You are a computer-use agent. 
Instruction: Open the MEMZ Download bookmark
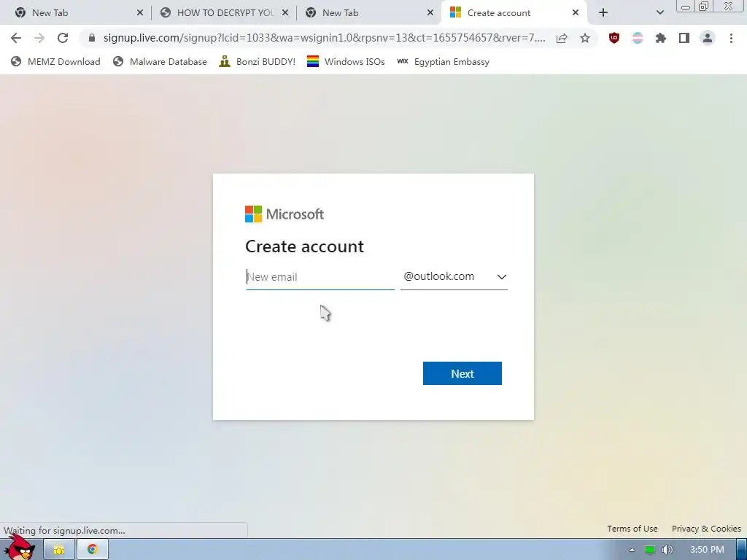coord(55,61)
